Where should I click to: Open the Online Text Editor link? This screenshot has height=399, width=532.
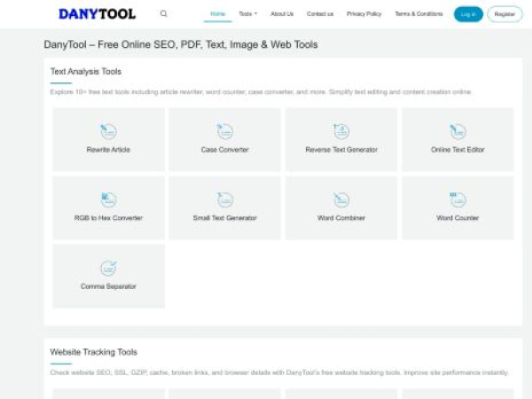pyautogui.click(x=458, y=150)
